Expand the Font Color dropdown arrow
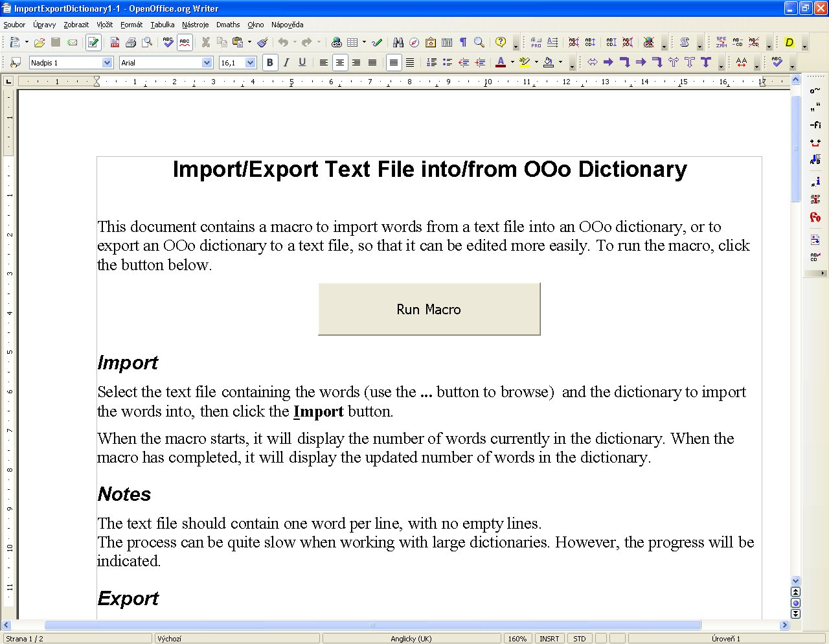Viewport: 829px width, 644px height. tap(512, 62)
